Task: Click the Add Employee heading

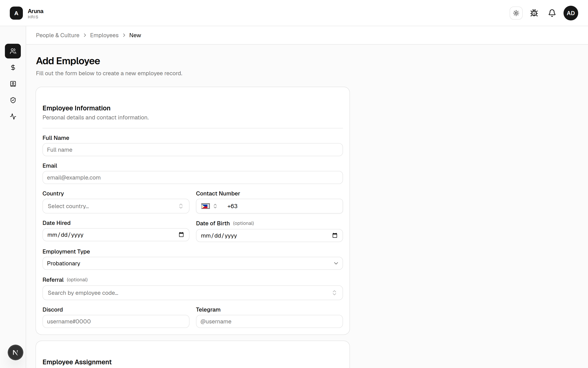Action: (x=68, y=61)
